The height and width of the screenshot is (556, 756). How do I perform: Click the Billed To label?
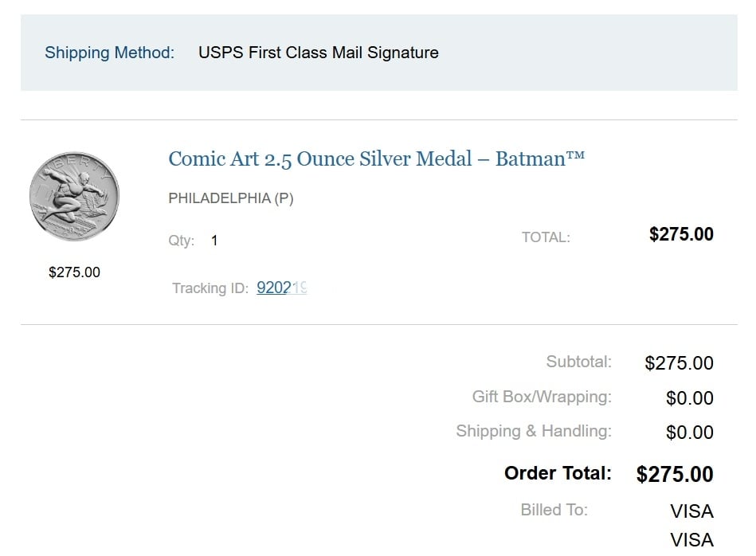pyautogui.click(x=554, y=510)
